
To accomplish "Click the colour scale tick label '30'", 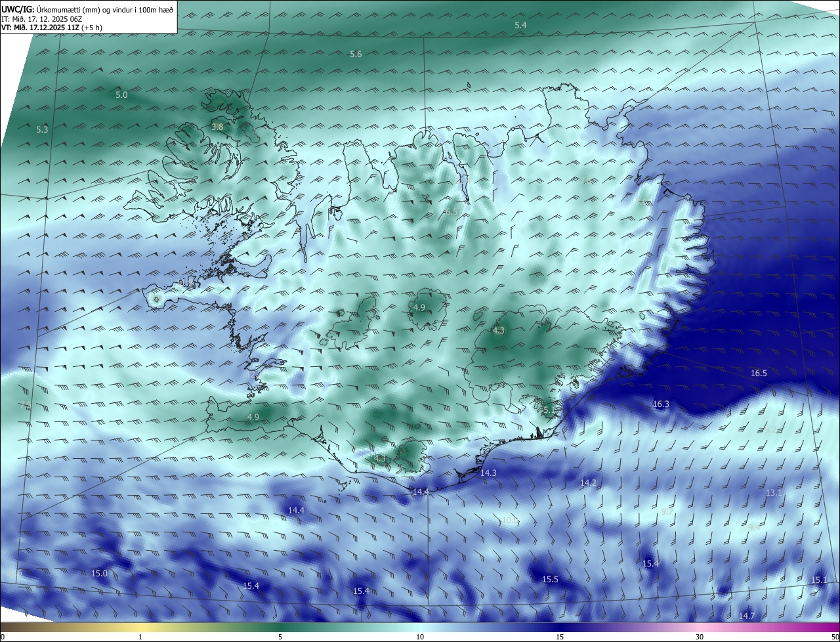I will click(700, 637).
